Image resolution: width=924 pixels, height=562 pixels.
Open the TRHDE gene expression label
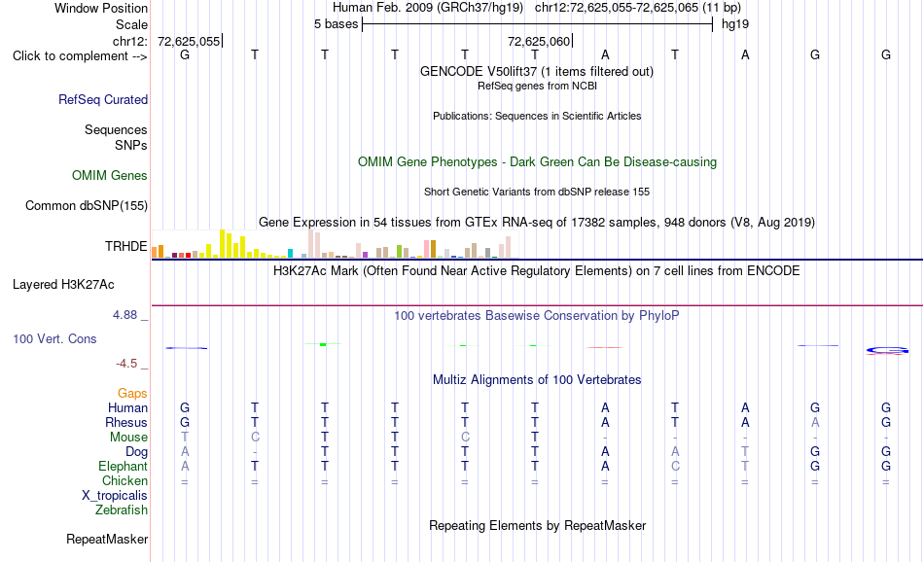126,246
